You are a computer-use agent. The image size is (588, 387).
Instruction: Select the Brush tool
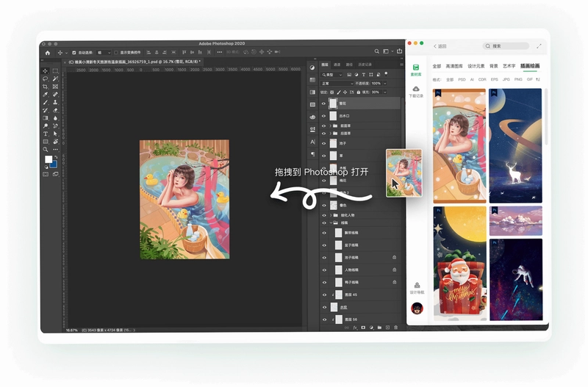click(46, 102)
